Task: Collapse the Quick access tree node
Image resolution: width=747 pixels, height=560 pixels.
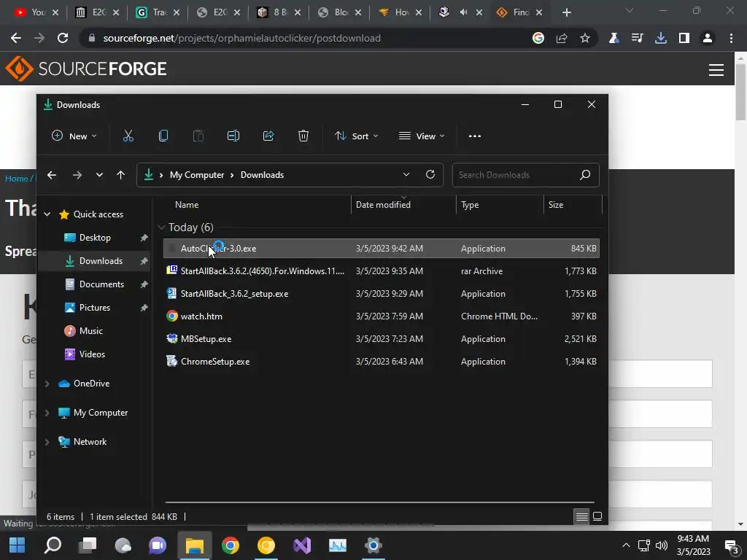Action: pos(47,214)
